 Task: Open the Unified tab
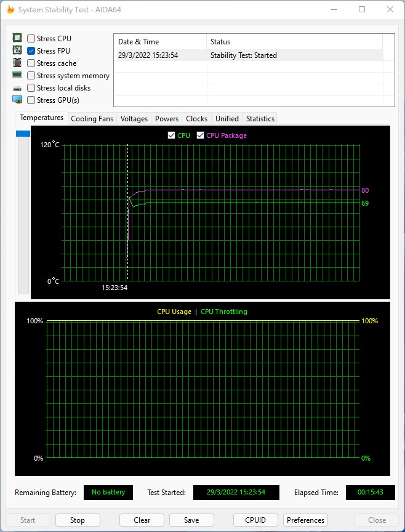pyautogui.click(x=227, y=119)
